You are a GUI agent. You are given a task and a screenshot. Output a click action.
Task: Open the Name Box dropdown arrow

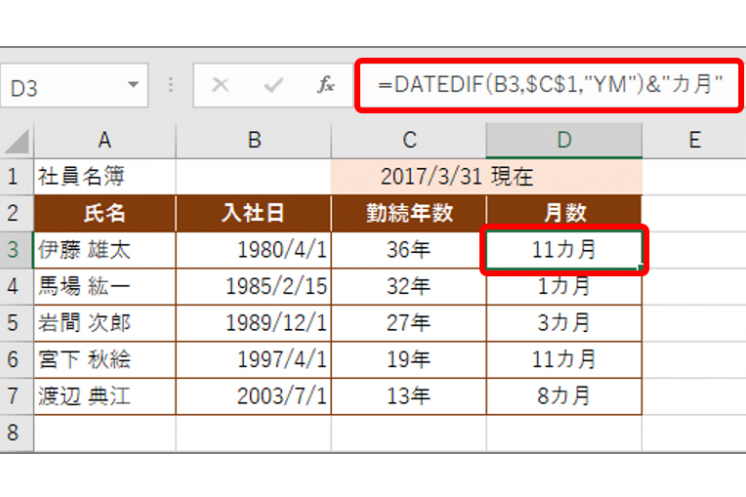133,85
